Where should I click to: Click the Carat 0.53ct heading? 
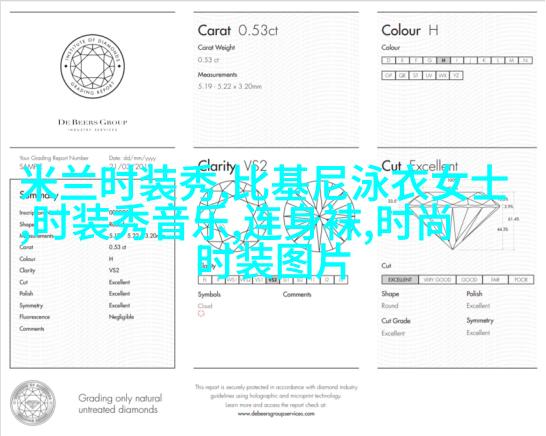[x=238, y=30]
